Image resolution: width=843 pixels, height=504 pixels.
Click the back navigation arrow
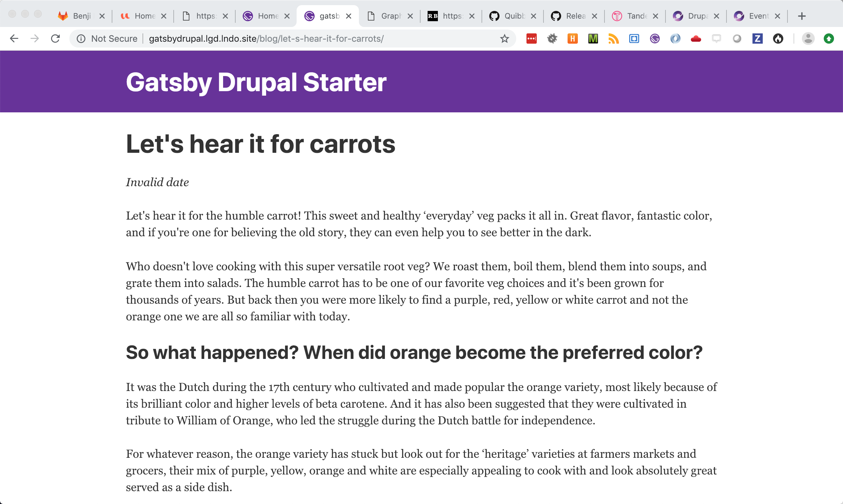tap(14, 39)
